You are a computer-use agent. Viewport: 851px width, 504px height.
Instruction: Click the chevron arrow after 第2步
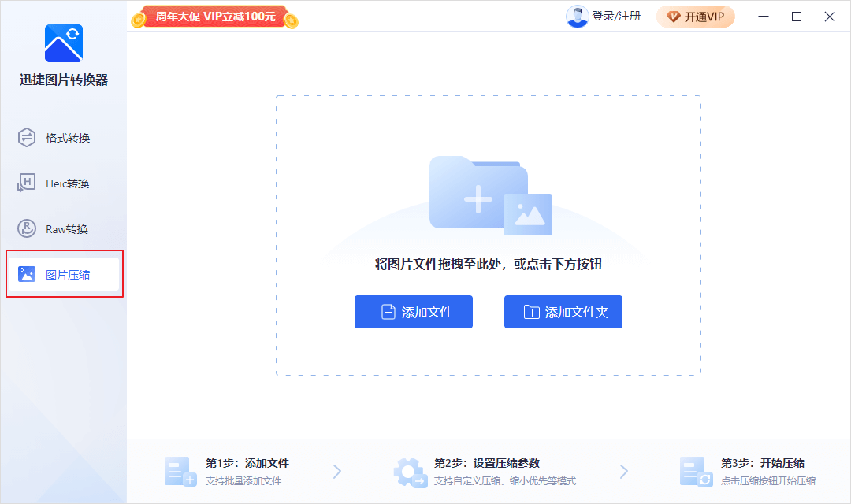coord(625,471)
